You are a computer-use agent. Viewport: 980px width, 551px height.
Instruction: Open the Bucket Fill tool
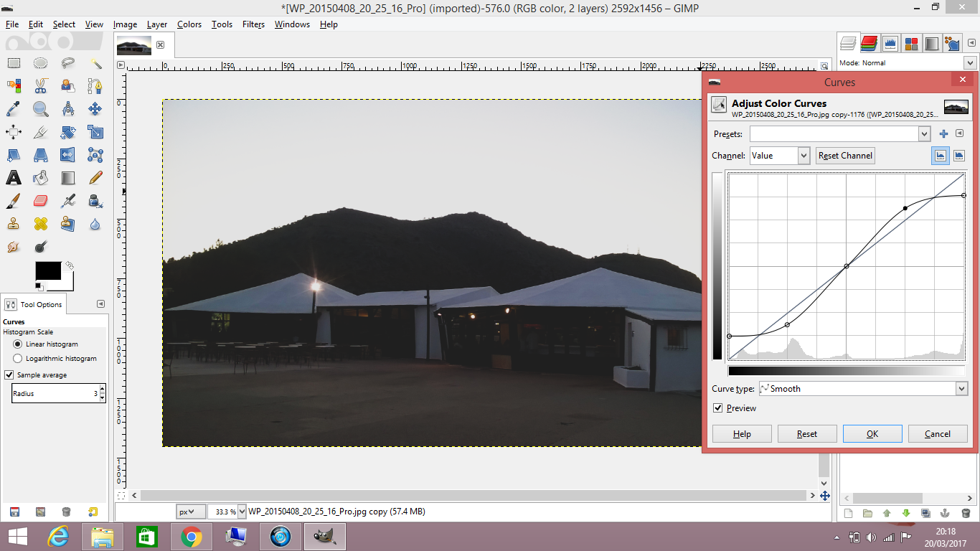[x=40, y=177]
